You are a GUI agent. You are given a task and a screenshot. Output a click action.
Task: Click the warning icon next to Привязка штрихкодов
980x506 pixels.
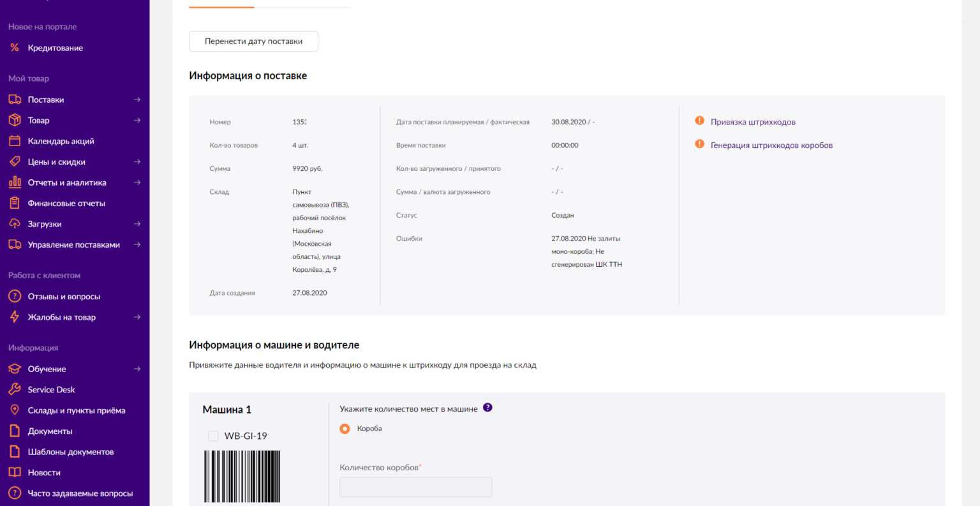click(699, 121)
